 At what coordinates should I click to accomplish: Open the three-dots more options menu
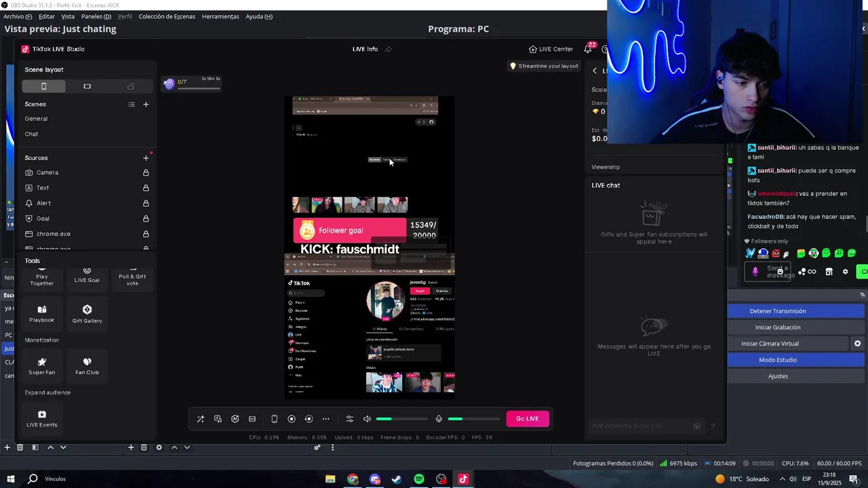coord(325,419)
